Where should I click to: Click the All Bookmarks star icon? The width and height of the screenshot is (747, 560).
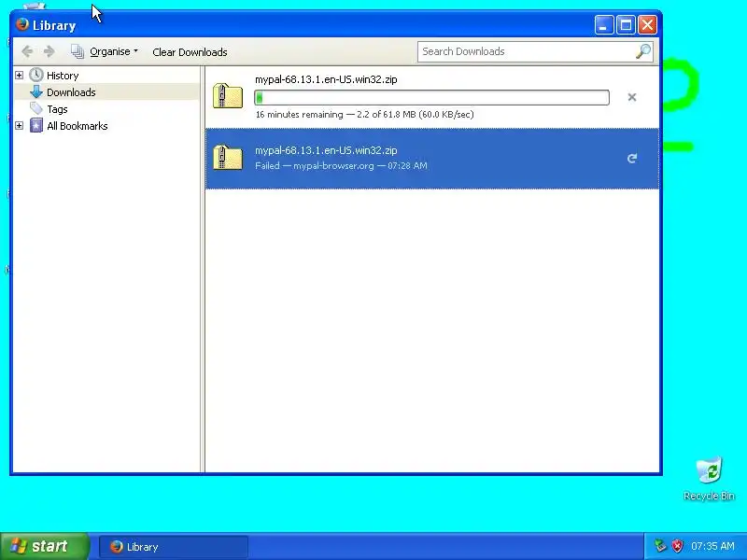(36, 126)
